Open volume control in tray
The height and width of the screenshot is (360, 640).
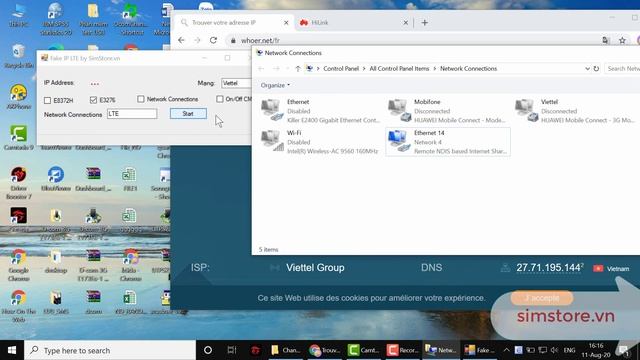554,350
